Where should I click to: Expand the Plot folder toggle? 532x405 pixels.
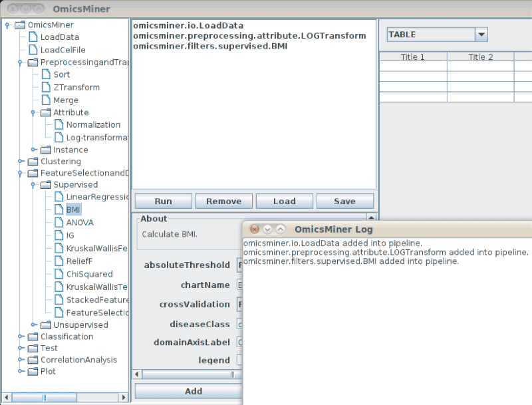point(21,371)
